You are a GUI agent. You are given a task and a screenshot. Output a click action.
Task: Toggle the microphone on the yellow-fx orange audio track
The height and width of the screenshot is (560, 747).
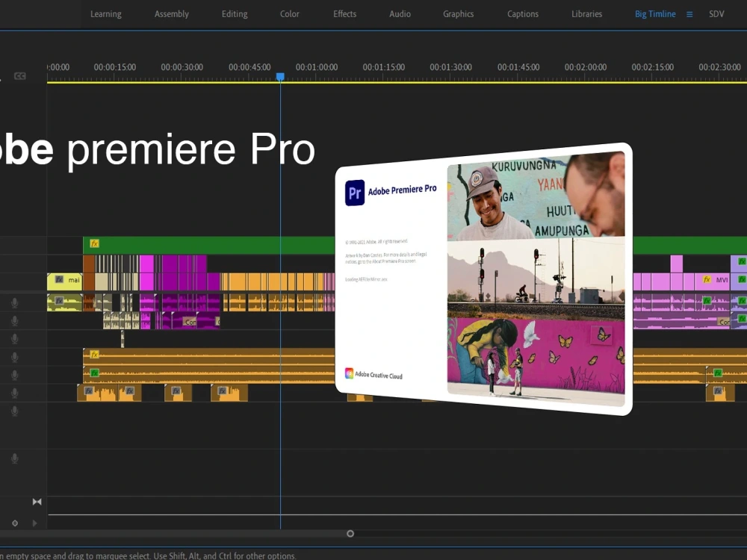(15, 357)
